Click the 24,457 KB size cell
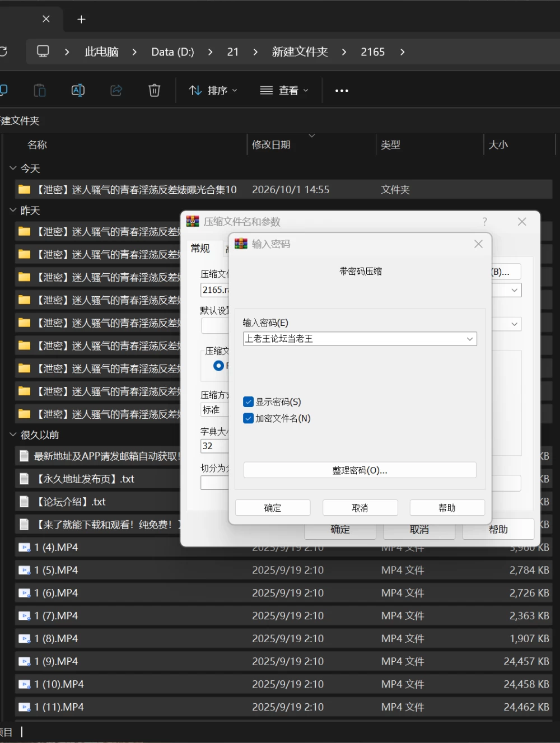 pos(526,661)
